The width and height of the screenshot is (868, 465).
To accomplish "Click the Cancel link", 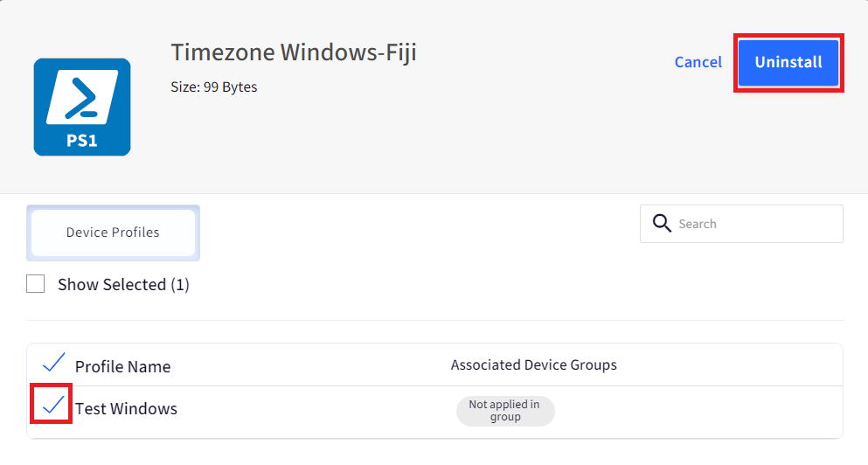I will (x=698, y=62).
